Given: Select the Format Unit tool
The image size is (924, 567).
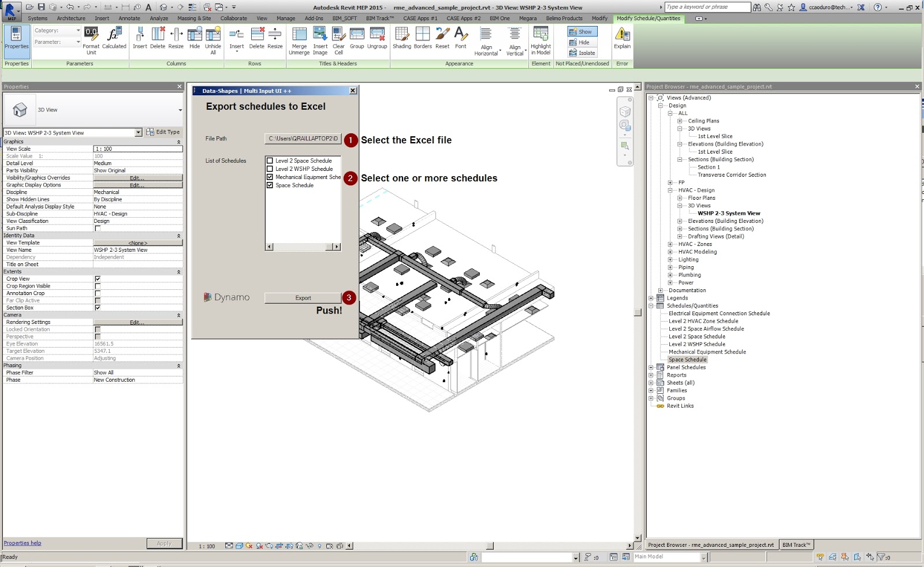Looking at the screenshot, I should pyautogui.click(x=91, y=40).
